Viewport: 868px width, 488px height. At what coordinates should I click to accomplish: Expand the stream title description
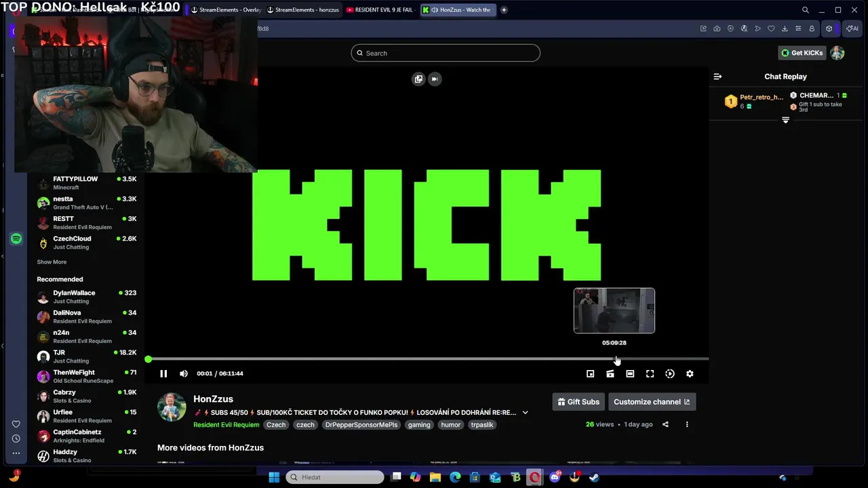[x=525, y=412]
